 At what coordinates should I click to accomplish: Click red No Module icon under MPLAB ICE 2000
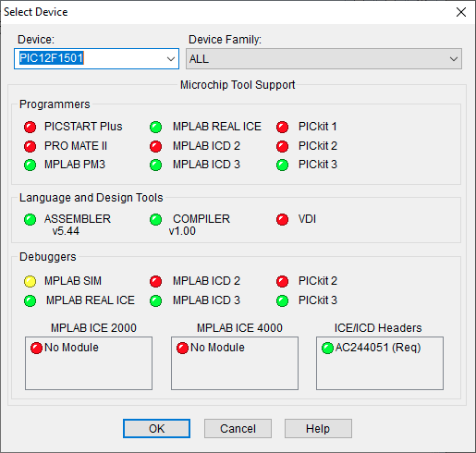[36, 348]
